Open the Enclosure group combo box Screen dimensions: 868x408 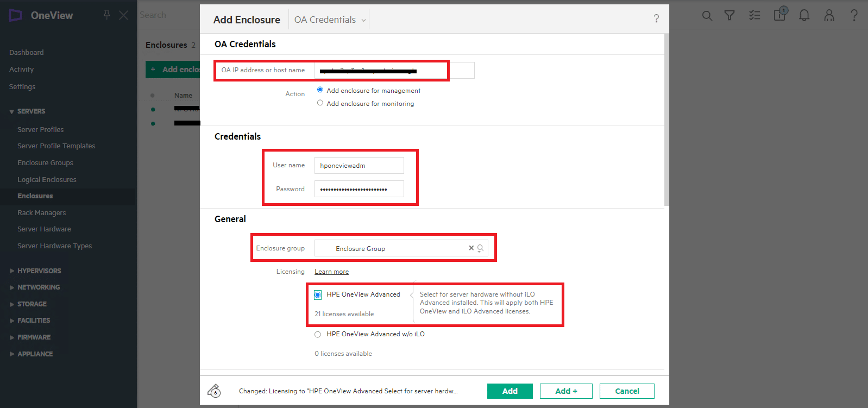(x=401, y=248)
